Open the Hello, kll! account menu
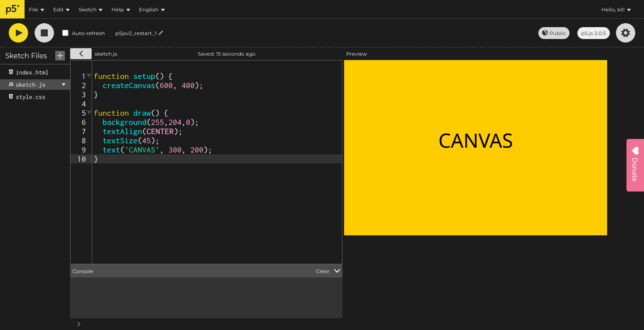644x330 pixels. tap(616, 10)
